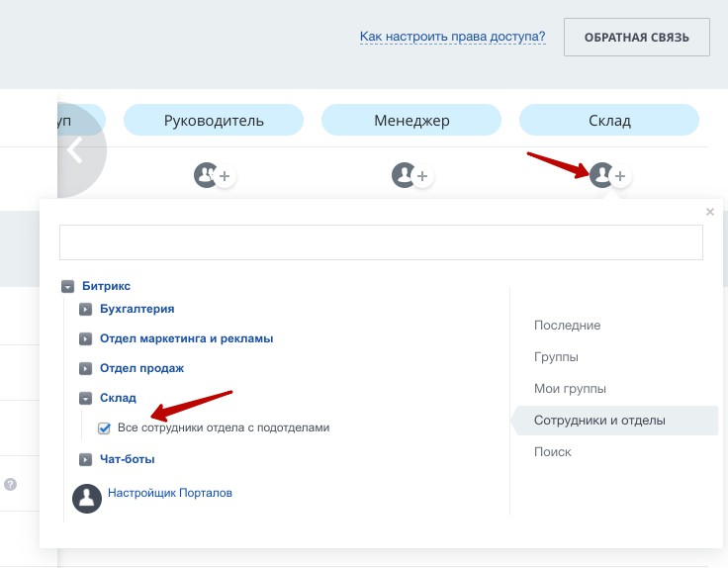Click the help question mark icon

[11, 484]
